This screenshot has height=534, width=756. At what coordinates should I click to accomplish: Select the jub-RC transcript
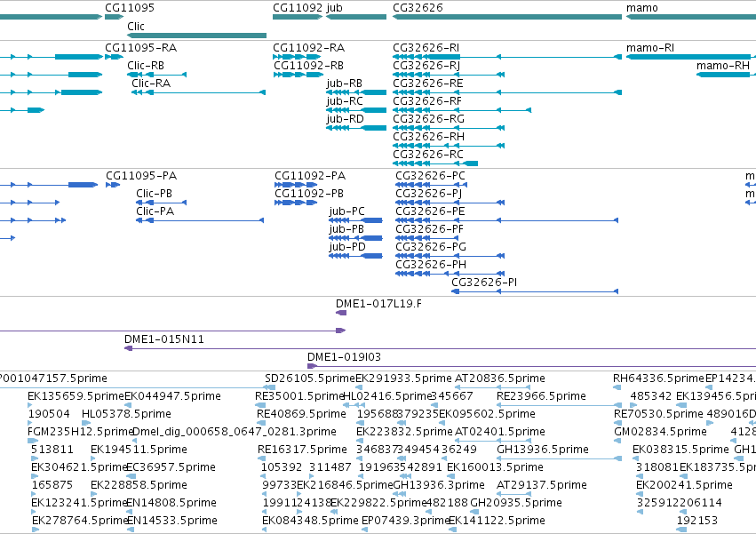(345, 101)
